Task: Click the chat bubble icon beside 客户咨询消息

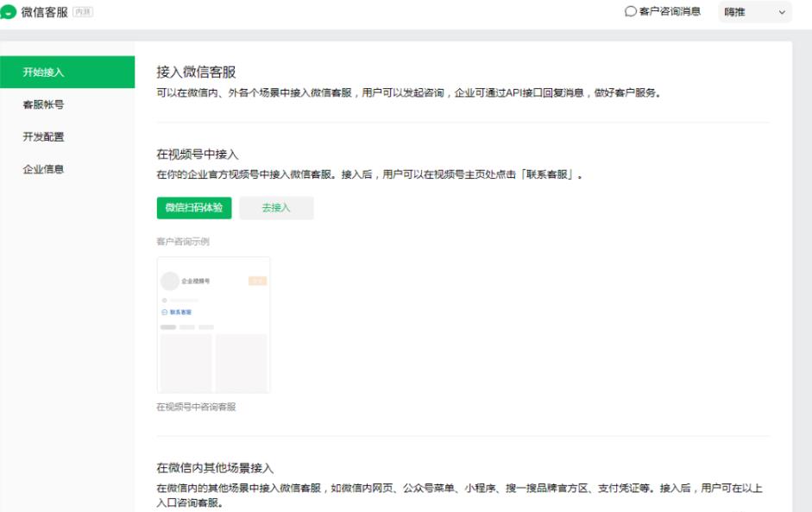Action: tap(630, 11)
